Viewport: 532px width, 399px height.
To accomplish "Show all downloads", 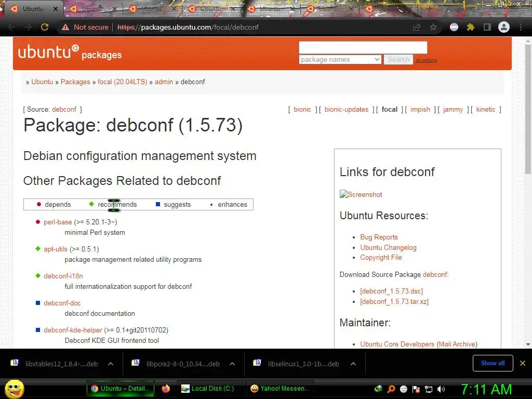I will coord(493,363).
